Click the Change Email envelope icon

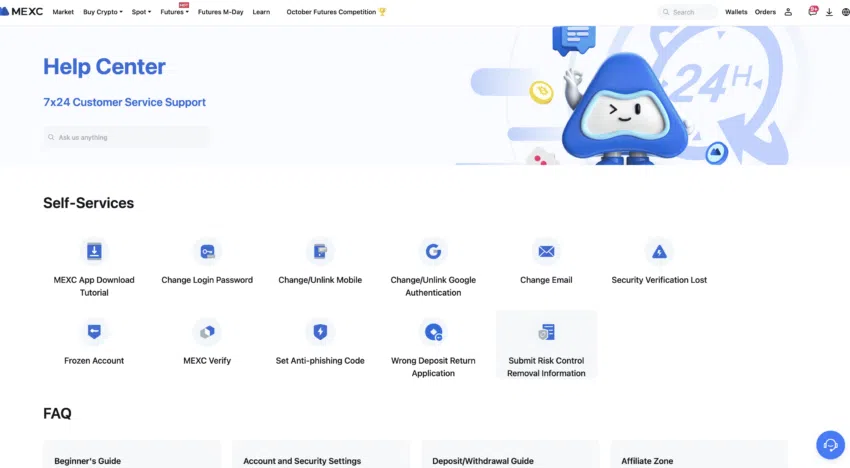(x=546, y=251)
